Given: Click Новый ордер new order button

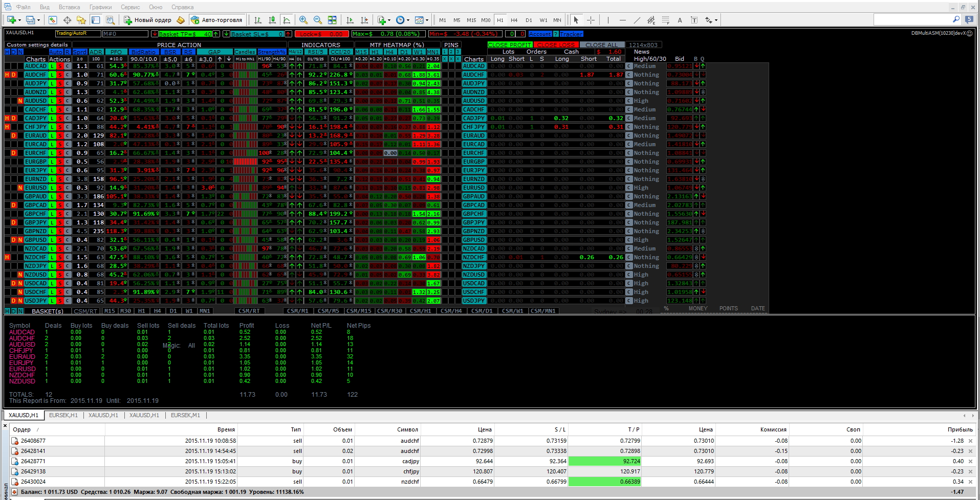Looking at the screenshot, I should tap(148, 20).
